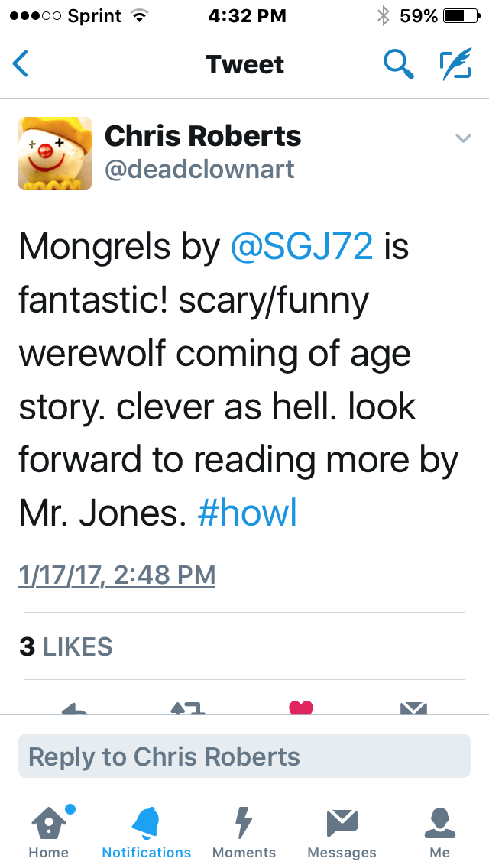Open Chris Roberts' clown avatar
The image size is (489, 868).
tap(55, 153)
